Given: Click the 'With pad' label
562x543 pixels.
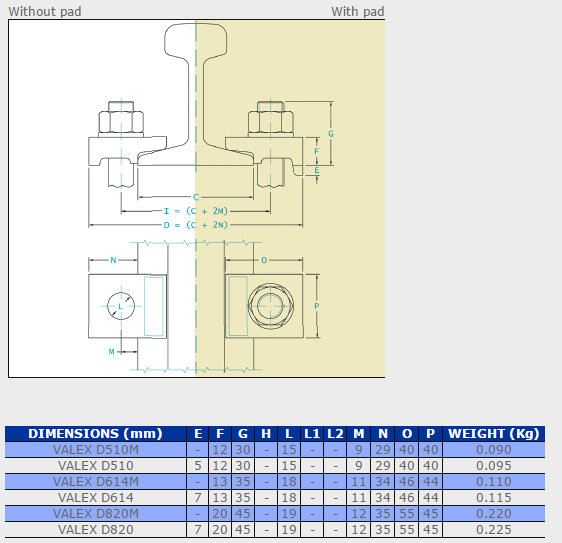Looking at the screenshot, I should click(357, 11).
